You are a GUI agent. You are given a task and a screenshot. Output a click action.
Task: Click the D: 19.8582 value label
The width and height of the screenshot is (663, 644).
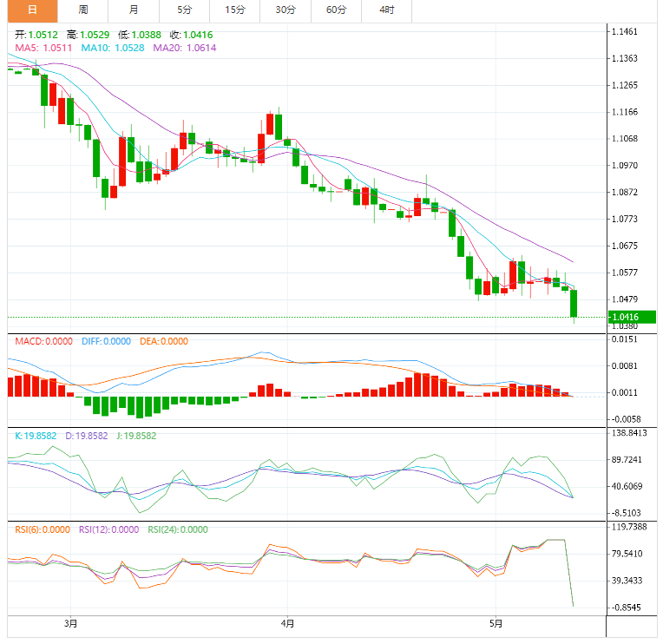coord(86,436)
